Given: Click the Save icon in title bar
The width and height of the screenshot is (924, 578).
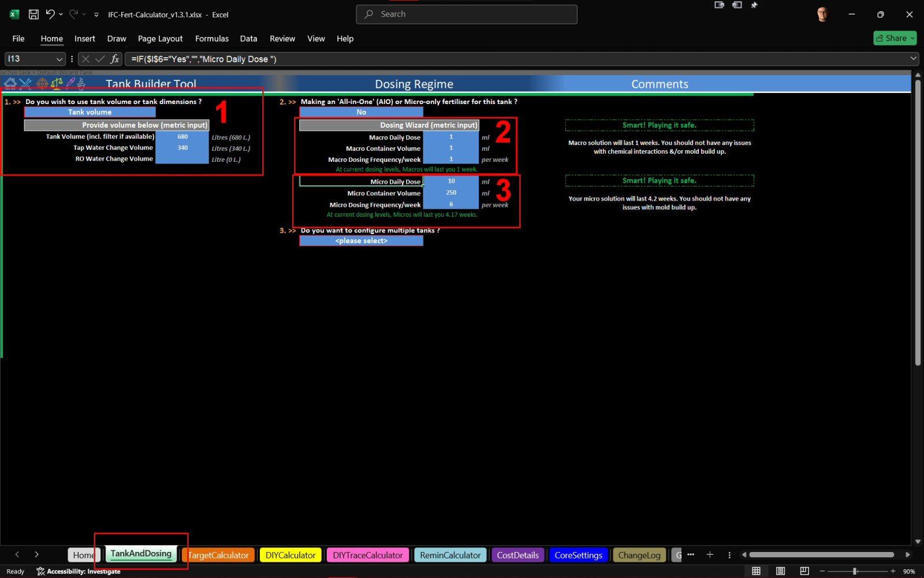Looking at the screenshot, I should pyautogui.click(x=33, y=14).
